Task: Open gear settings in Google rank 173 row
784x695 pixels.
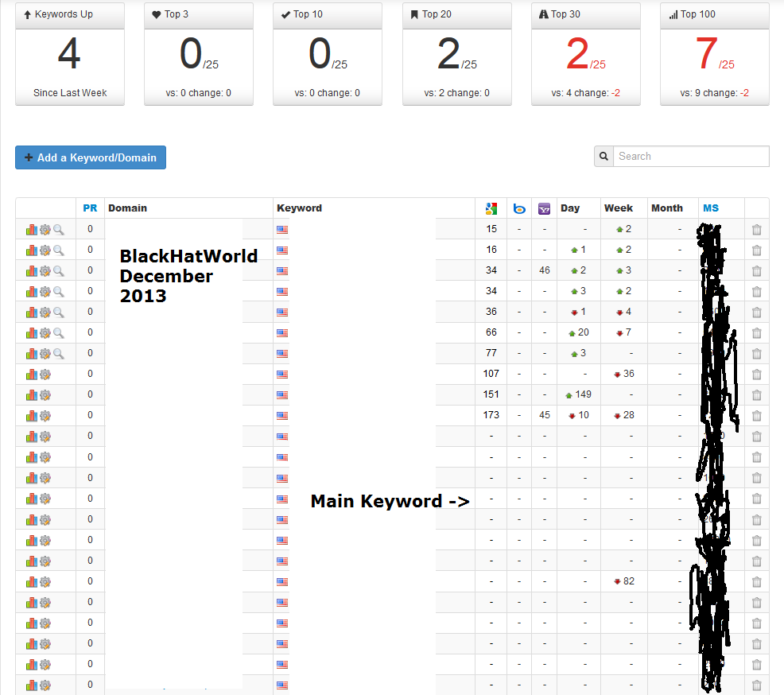Action: point(45,416)
